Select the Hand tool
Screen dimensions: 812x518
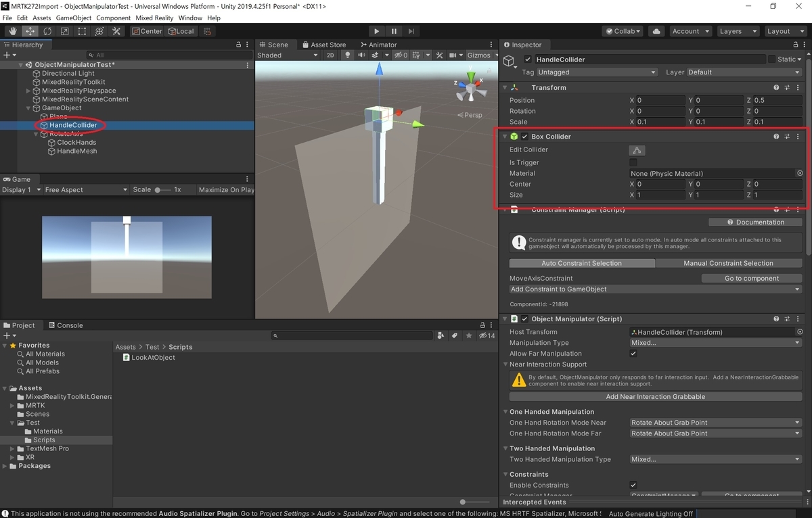[x=13, y=31]
